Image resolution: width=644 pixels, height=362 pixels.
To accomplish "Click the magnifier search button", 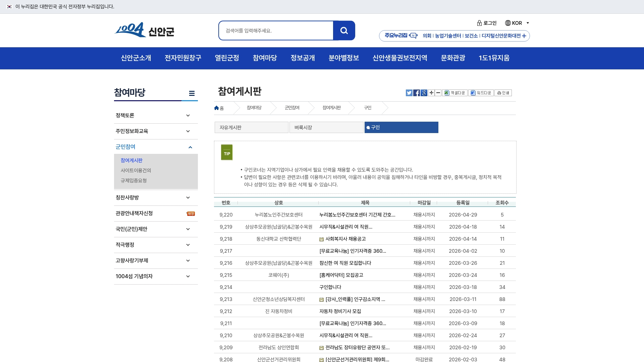I will pyautogui.click(x=344, y=31).
